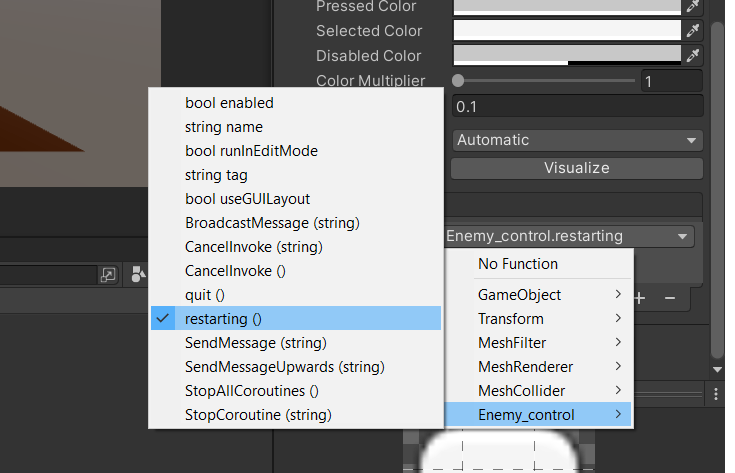Select BroadcastMessage (string)
The width and height of the screenshot is (735, 473).
coord(296,223)
